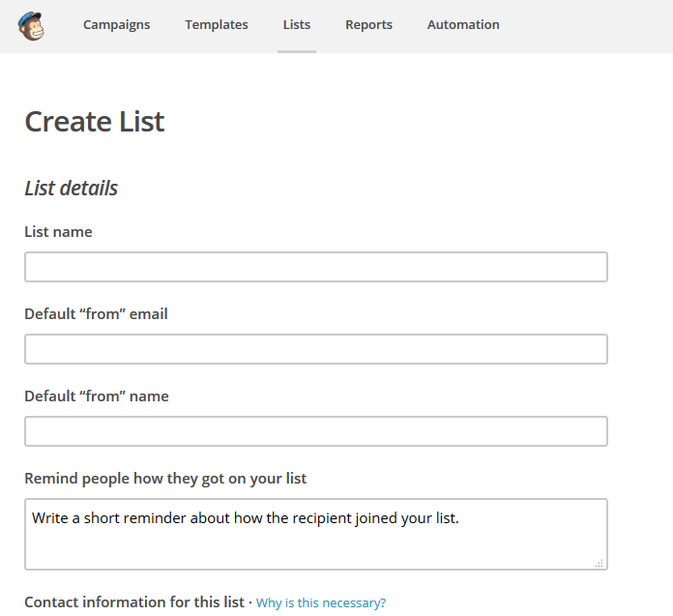Image resolution: width=673 pixels, height=616 pixels.
Task: Click the "Create List" page heading
Action: pyautogui.click(x=95, y=122)
